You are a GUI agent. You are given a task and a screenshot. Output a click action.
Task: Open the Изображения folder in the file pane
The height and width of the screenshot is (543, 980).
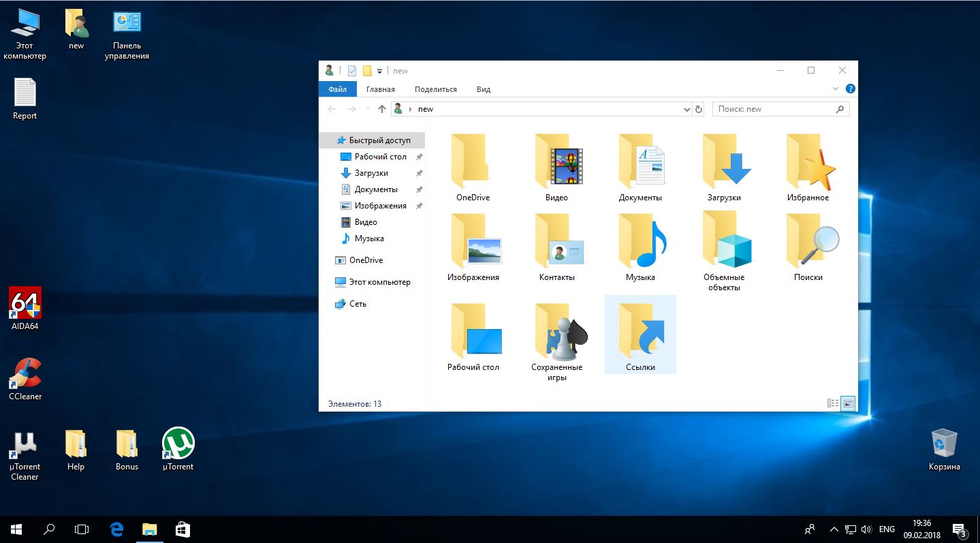(x=473, y=247)
